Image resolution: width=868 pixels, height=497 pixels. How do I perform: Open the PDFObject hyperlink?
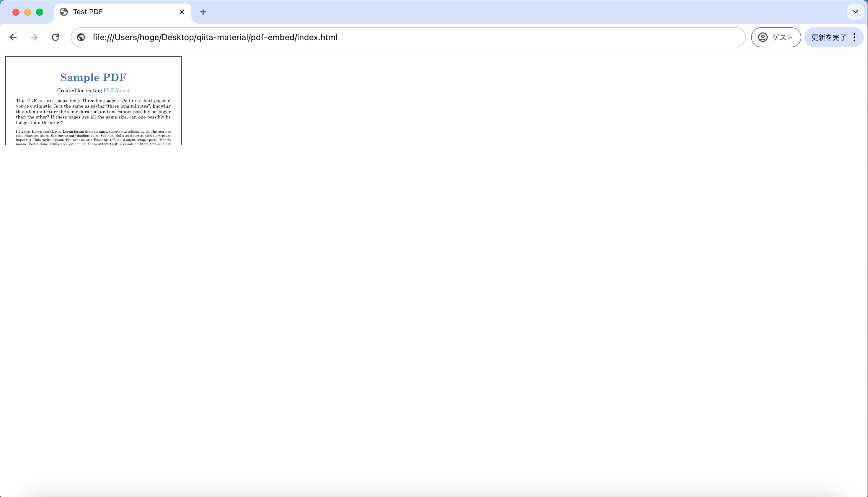pyautogui.click(x=116, y=90)
